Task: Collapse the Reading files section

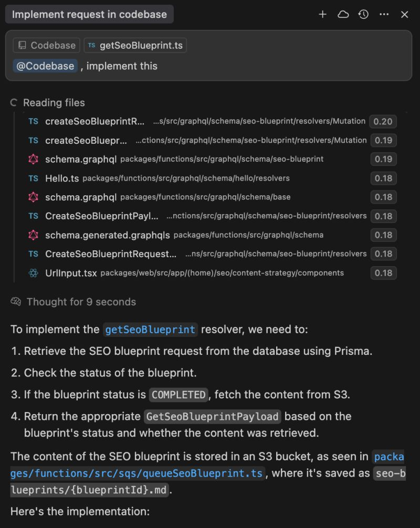Action: 54,103
